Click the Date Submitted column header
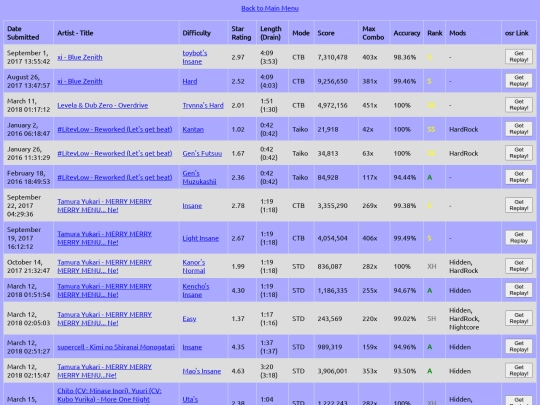 [x=29, y=33]
